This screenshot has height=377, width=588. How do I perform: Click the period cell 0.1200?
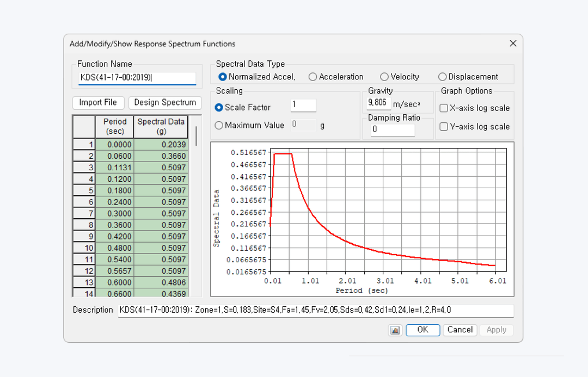(x=115, y=179)
